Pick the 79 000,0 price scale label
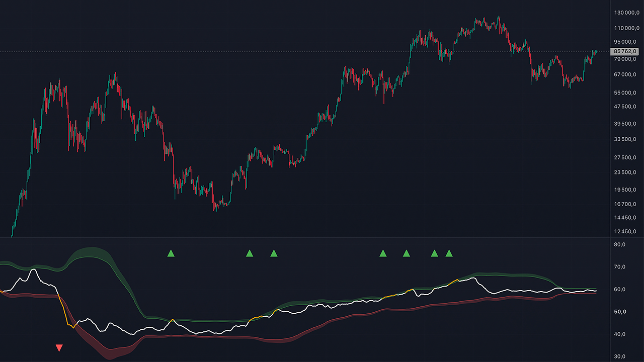Image resolution: width=644 pixels, height=362 pixels. pos(626,59)
